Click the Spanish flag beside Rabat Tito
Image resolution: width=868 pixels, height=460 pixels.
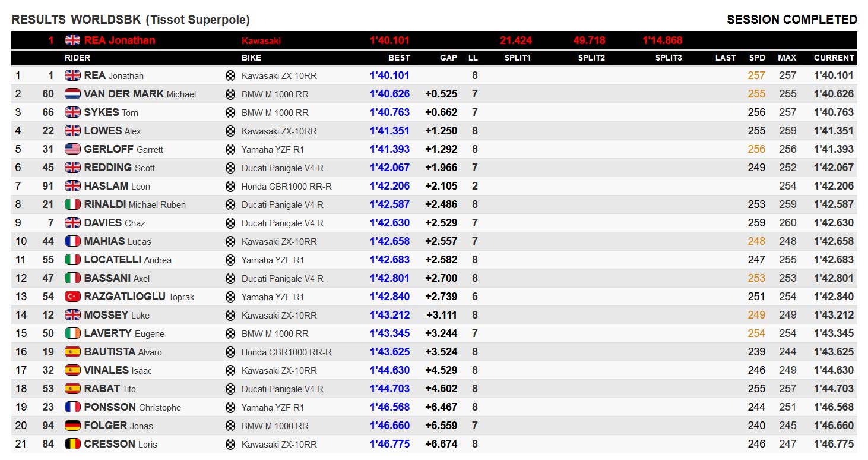pos(72,389)
